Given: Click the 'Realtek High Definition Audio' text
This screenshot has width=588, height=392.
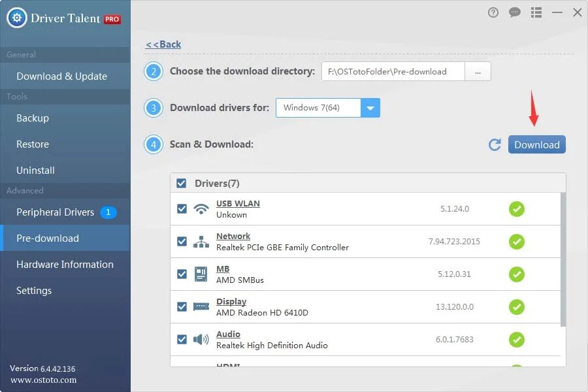Looking at the screenshot, I should tap(272, 346).
